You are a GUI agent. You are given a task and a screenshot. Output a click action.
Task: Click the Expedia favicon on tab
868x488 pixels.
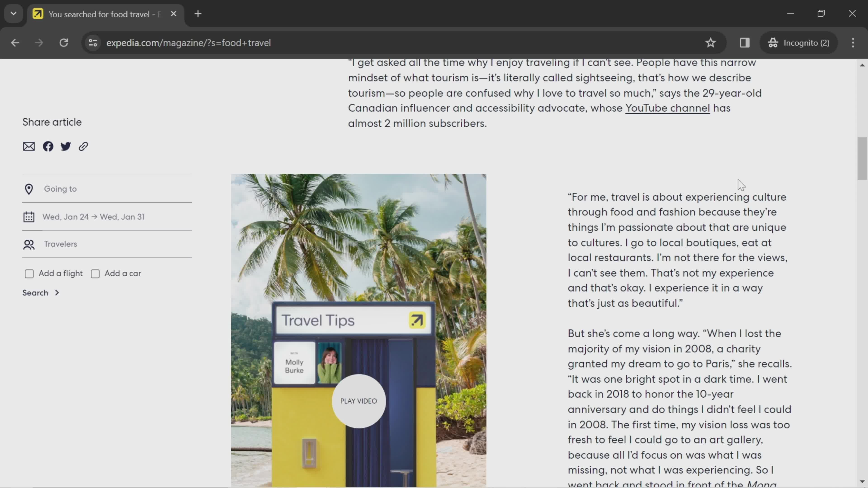point(38,14)
